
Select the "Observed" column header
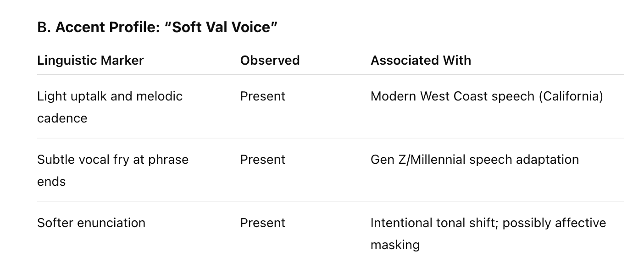pyautogui.click(x=270, y=61)
